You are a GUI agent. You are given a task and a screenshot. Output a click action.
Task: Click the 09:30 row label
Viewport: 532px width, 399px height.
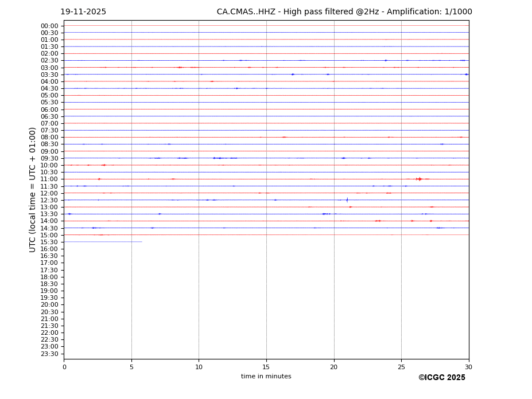[x=49, y=158]
